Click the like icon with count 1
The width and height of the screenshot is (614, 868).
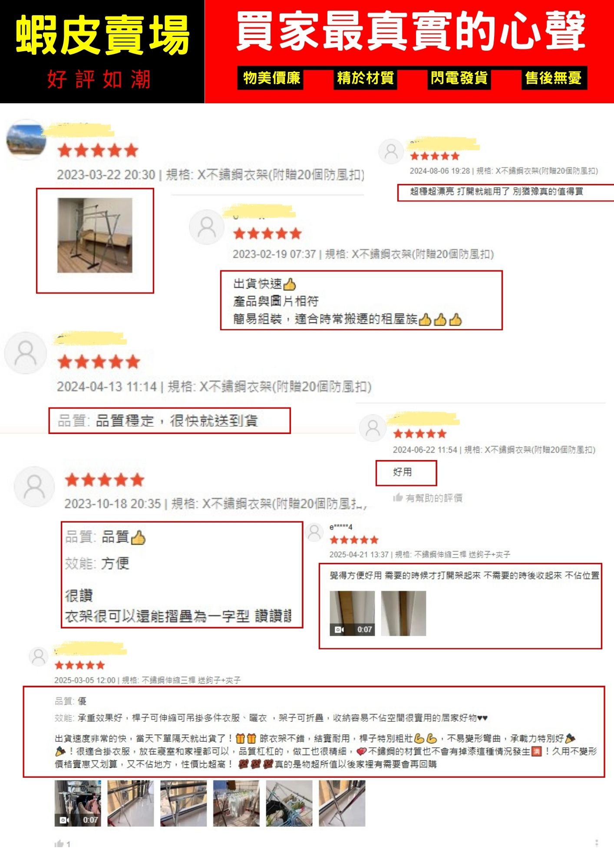(59, 844)
